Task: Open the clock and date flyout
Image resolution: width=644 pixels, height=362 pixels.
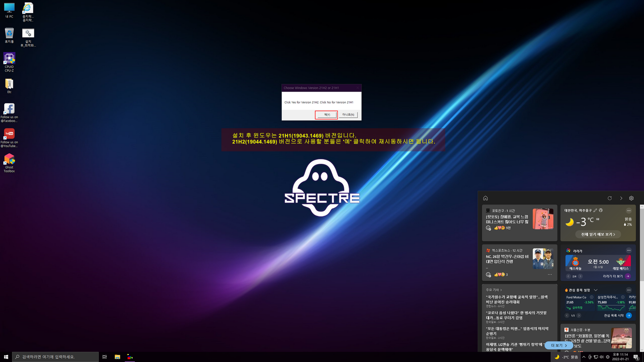Action: click(x=620, y=357)
